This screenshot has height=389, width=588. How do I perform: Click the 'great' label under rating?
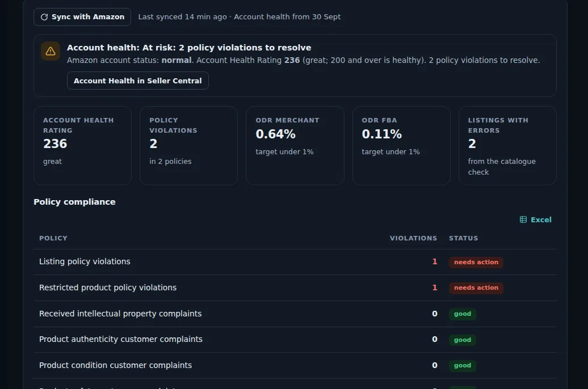click(x=52, y=162)
